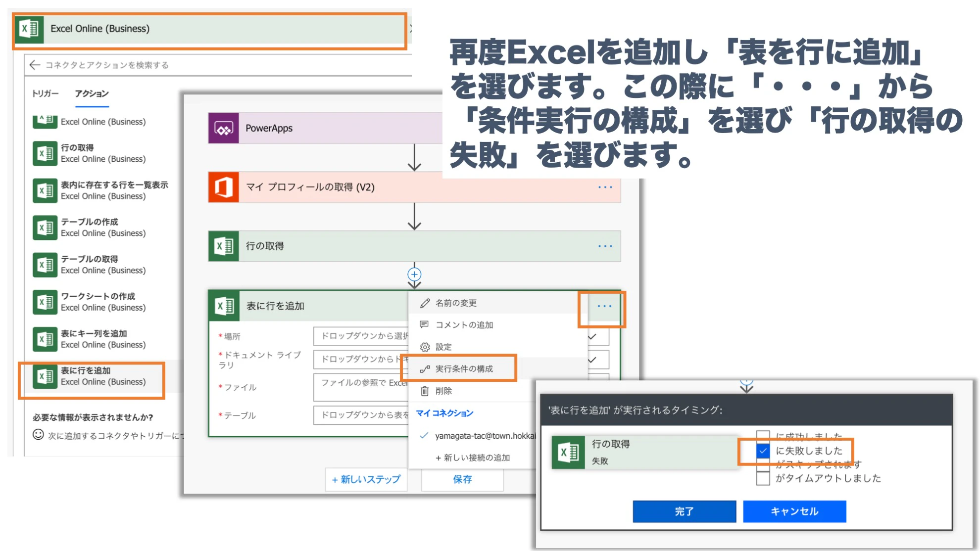
Task: Open ellipsis menu on 表に行を追加 step
Action: (x=604, y=306)
